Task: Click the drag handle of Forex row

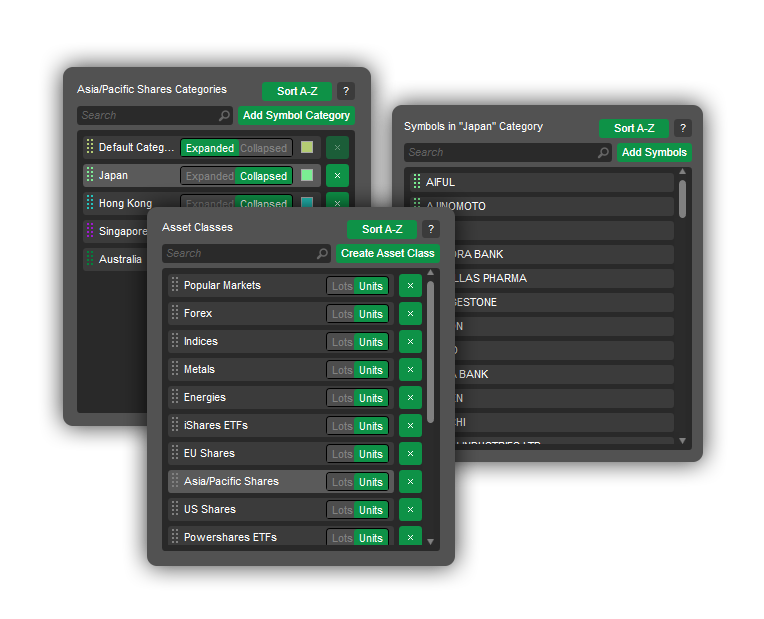Action: (x=175, y=313)
